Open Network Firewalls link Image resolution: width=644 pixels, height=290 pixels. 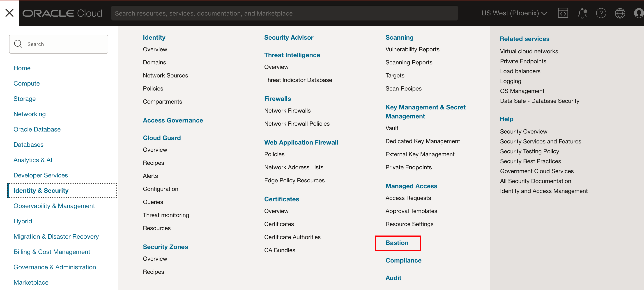[x=287, y=111]
